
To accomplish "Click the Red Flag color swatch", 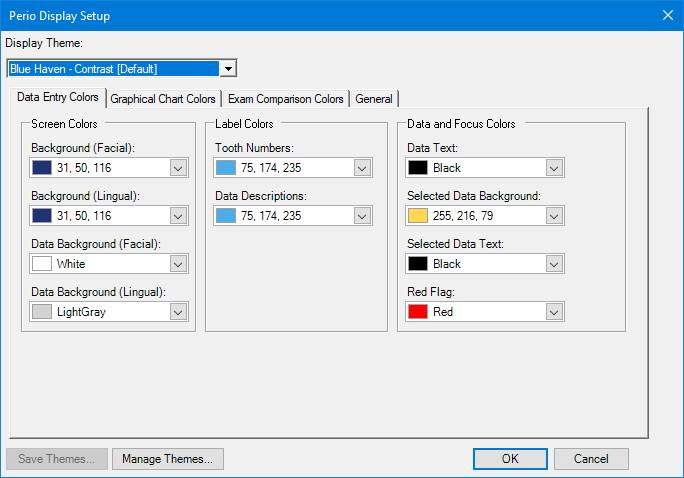I will coord(418,312).
